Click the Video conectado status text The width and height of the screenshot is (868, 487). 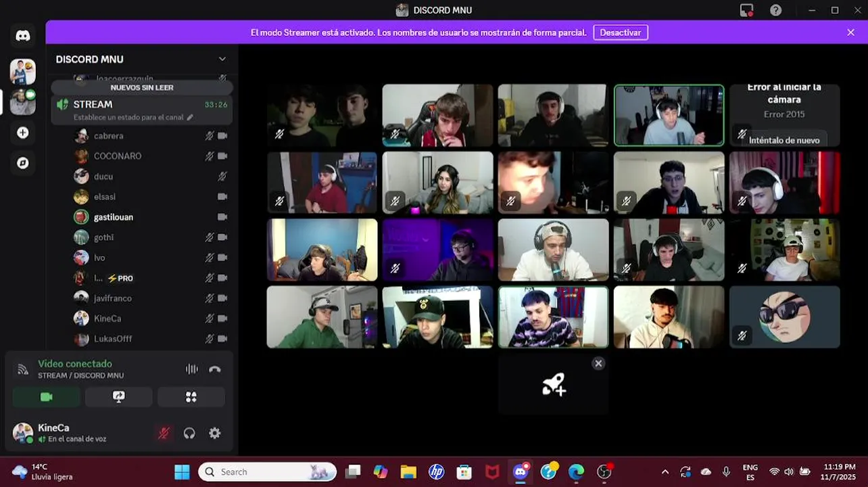coord(75,364)
